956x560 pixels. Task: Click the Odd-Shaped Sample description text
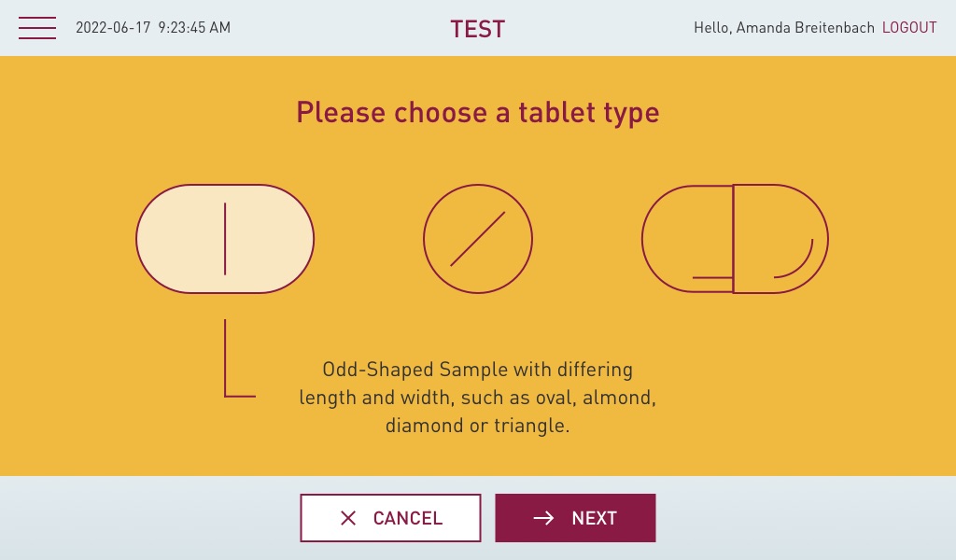478,398
